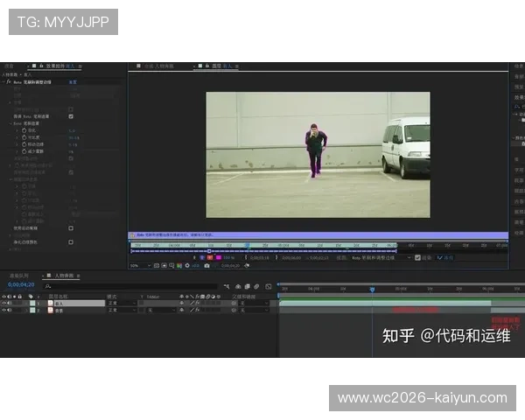The width and height of the screenshot is (525, 420).
Task: Switch to the 效果控件 真人 tab
Action: tap(59, 66)
